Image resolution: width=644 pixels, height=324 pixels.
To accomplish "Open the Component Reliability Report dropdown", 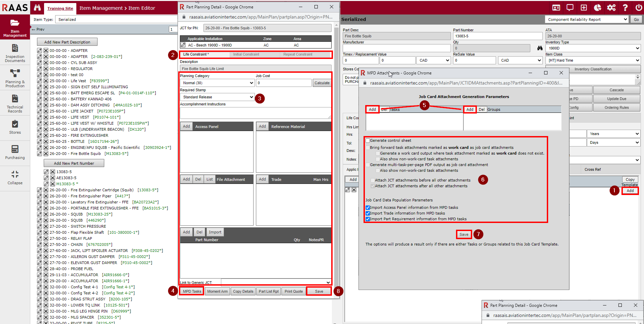I will coord(586,20).
